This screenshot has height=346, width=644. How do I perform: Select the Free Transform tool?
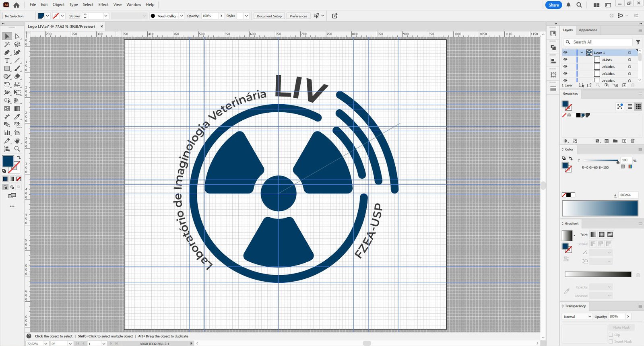pos(17,93)
